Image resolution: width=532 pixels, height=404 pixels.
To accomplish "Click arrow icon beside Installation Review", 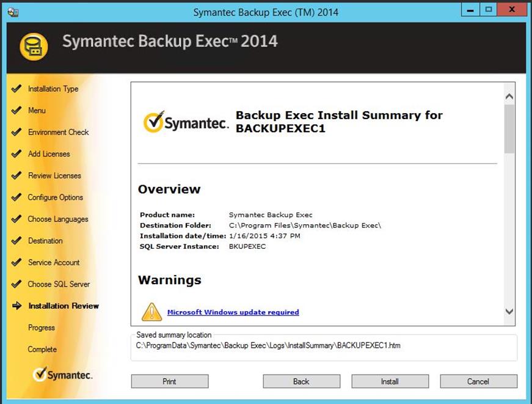I will 17,306.
